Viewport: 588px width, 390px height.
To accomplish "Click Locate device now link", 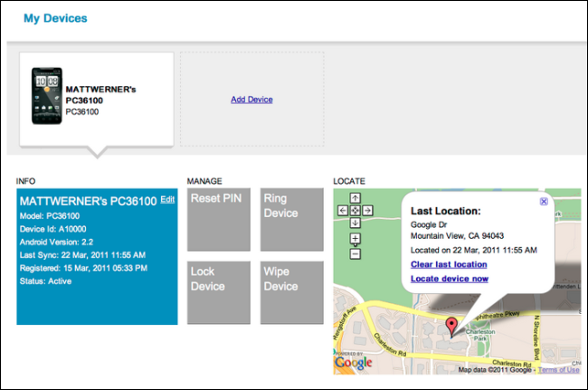I will [450, 279].
